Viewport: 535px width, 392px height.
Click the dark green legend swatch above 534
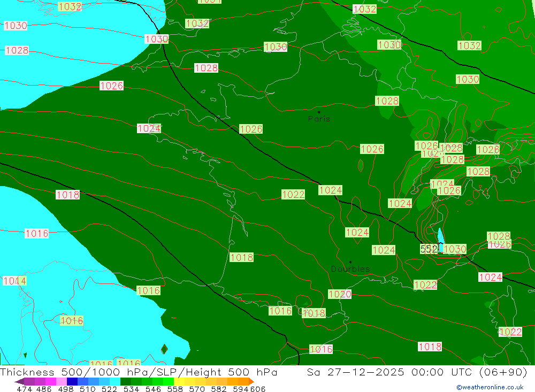click(x=126, y=381)
